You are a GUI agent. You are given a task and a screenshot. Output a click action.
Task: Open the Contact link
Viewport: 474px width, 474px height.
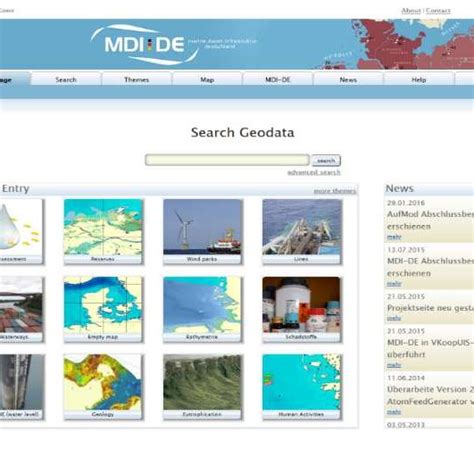(438, 11)
